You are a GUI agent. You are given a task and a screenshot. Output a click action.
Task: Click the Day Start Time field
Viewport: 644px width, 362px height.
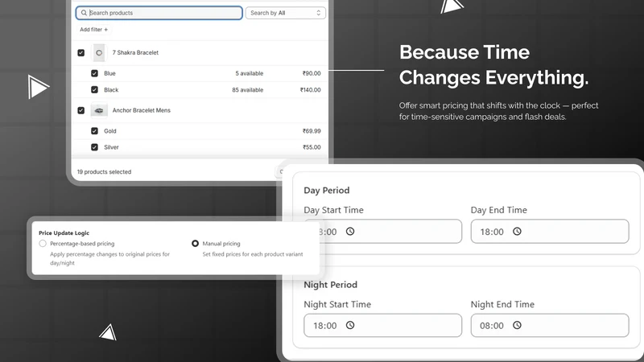(x=383, y=231)
